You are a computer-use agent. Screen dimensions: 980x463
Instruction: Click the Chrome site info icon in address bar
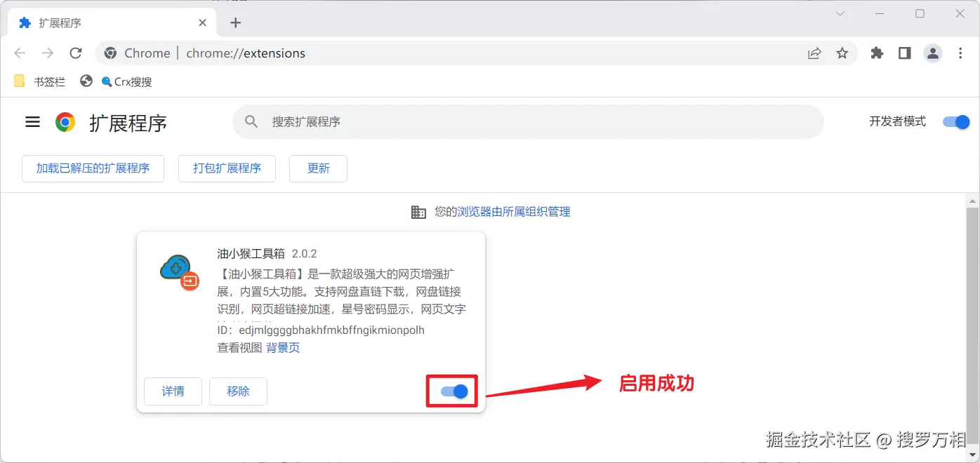tap(110, 53)
